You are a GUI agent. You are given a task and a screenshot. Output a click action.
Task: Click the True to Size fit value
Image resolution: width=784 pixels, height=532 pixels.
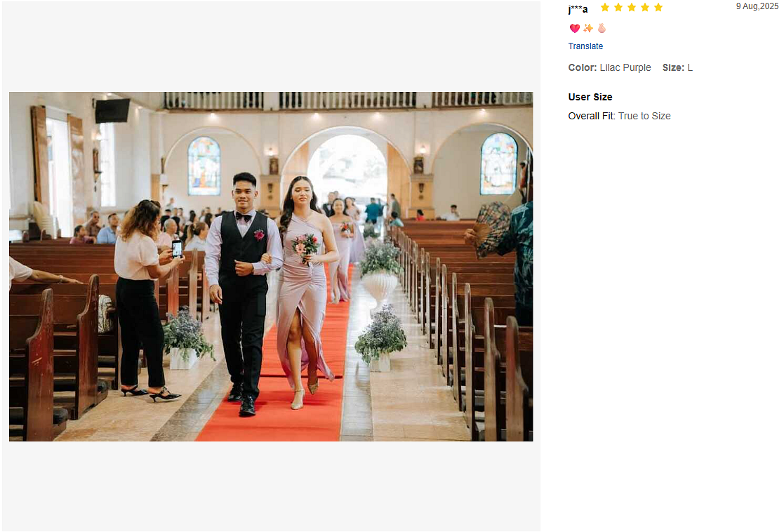click(x=644, y=117)
